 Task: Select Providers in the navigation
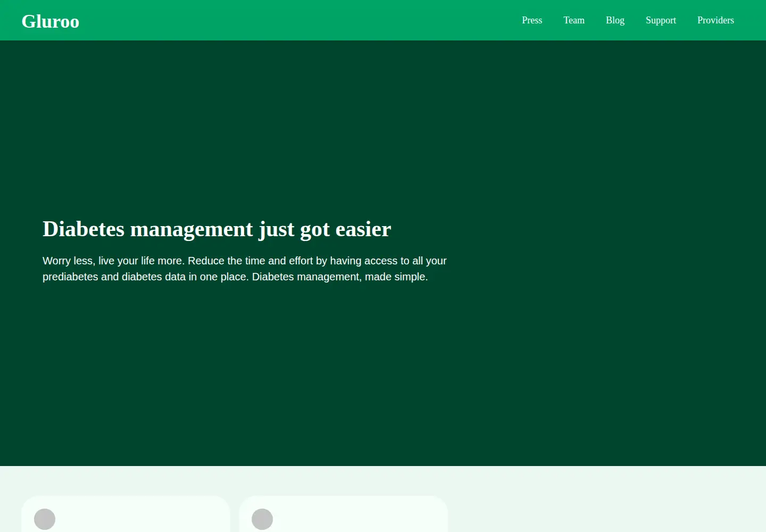pyautogui.click(x=715, y=20)
